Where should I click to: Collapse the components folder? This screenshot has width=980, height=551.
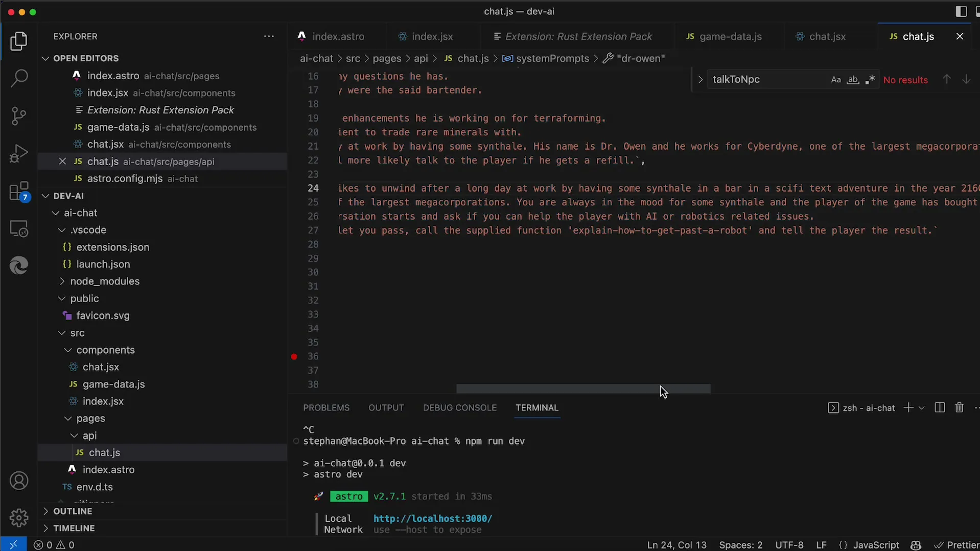(68, 350)
